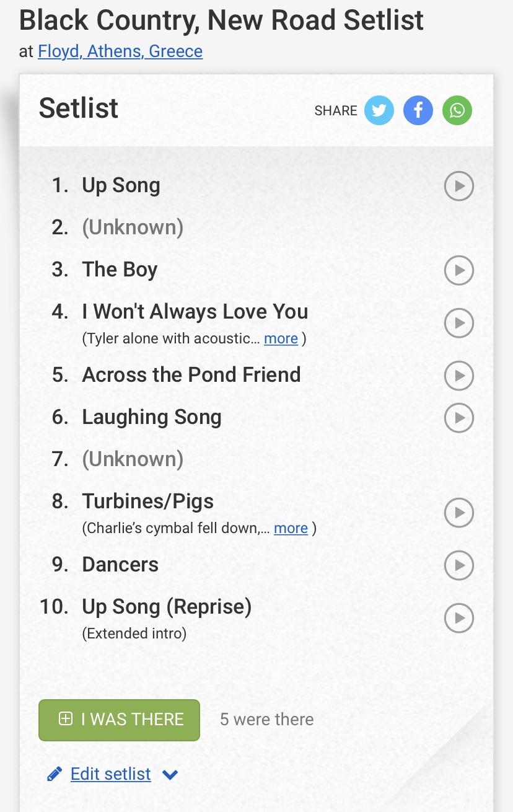This screenshot has height=812, width=513.
Task: Play "I Won't Always Love You"
Action: (x=458, y=323)
